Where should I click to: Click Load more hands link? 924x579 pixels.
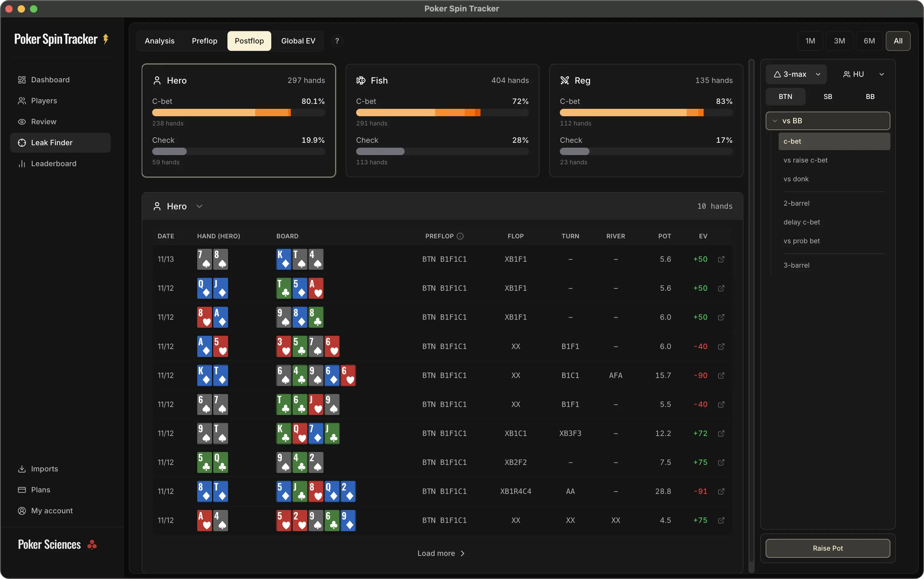pyautogui.click(x=441, y=553)
